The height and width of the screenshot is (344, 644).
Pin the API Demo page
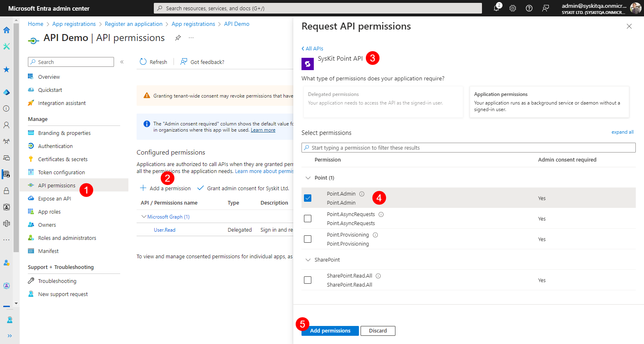point(178,38)
